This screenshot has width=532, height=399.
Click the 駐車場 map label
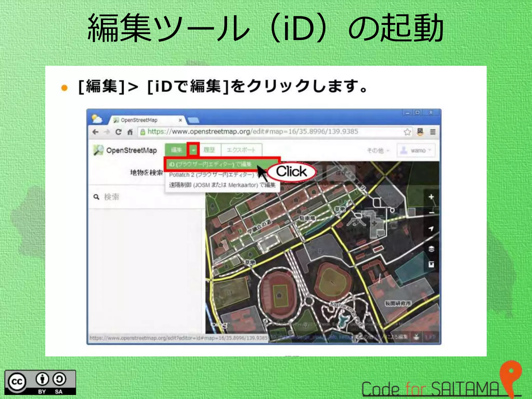point(307,218)
